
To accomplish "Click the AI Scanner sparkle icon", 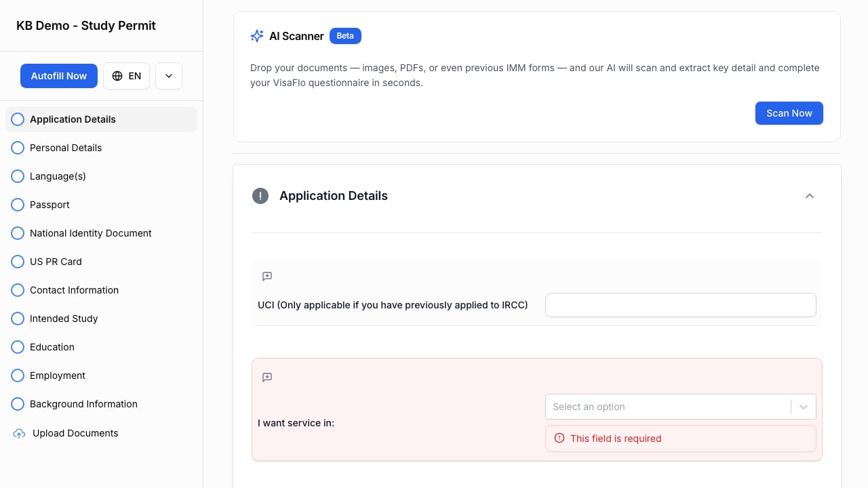I will tap(257, 36).
